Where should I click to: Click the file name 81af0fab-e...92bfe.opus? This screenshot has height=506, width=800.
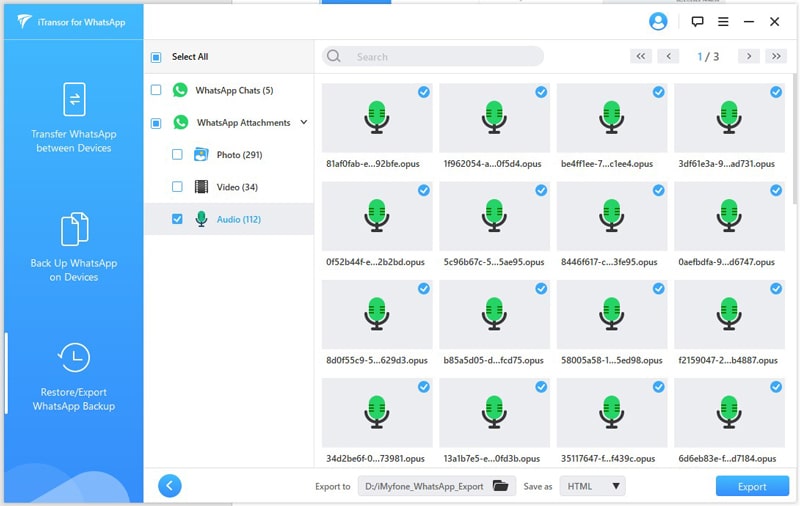tap(373, 164)
